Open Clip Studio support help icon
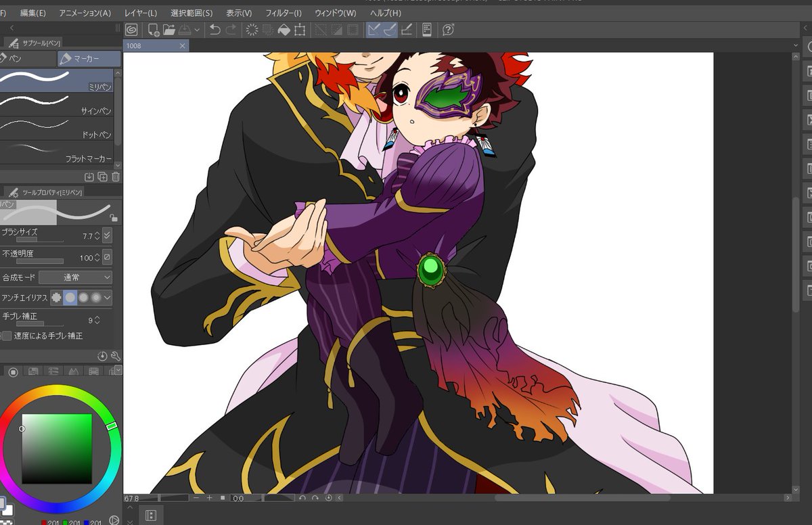812x525 pixels. click(x=448, y=30)
